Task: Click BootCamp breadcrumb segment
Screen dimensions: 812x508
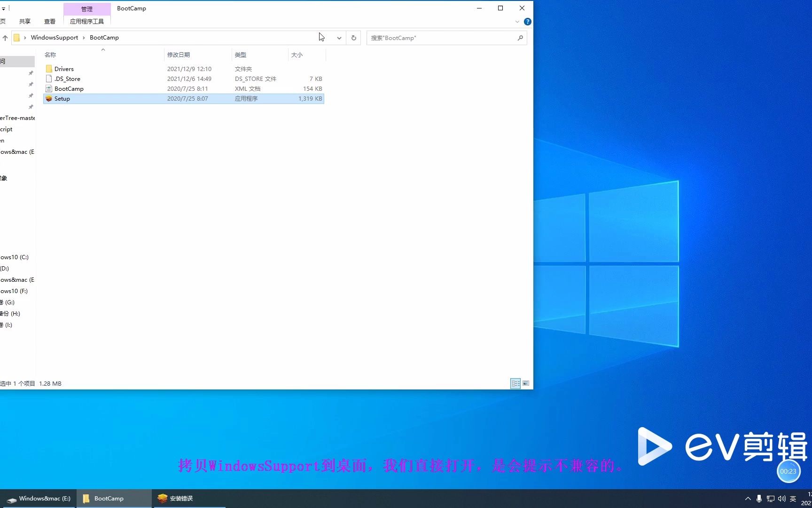Action: click(x=104, y=38)
